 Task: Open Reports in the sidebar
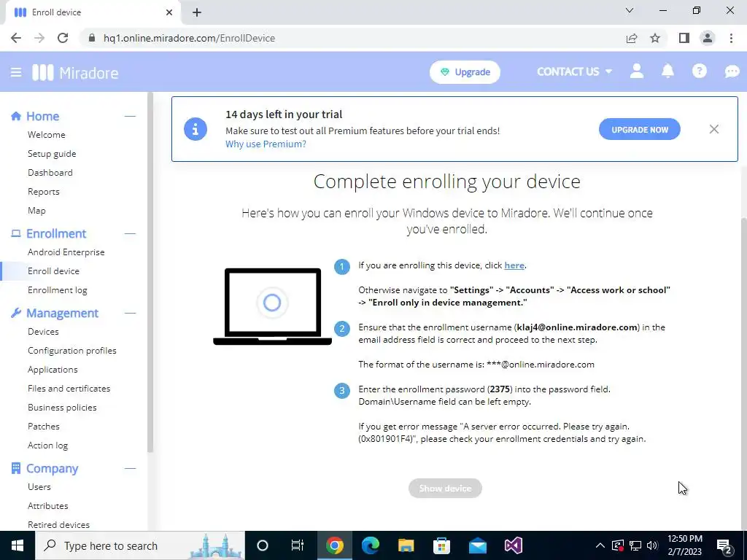43,192
